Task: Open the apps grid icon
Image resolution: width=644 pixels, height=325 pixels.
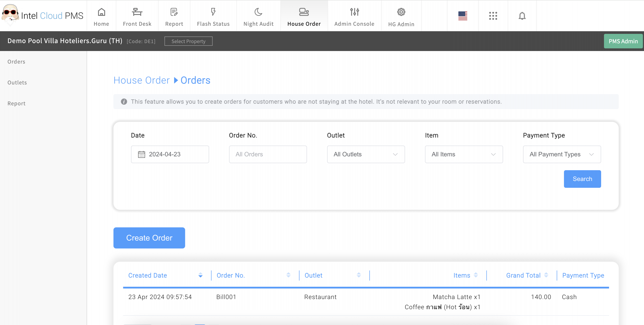Action: pyautogui.click(x=493, y=16)
